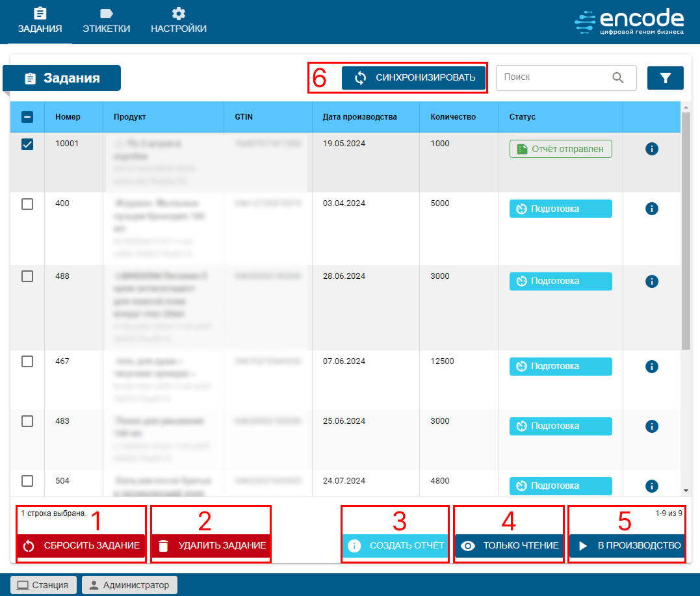Switch to the Настройки tab
Image resolution: width=700 pixels, height=596 pixels.
tap(179, 21)
